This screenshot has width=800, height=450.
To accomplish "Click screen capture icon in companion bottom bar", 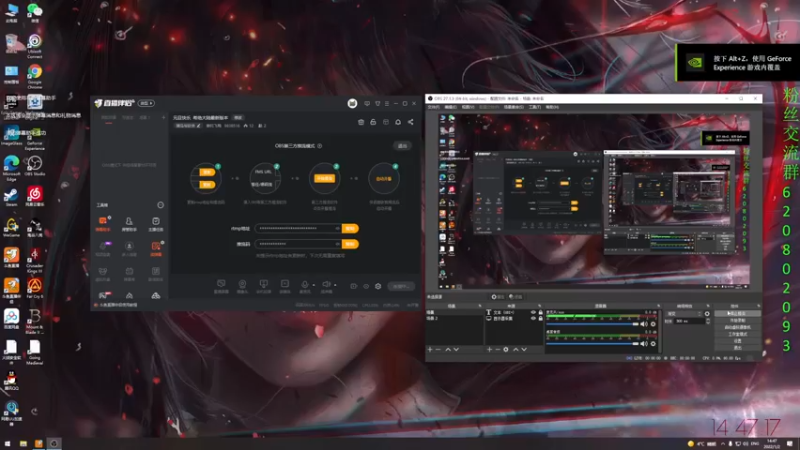I will tap(264, 284).
